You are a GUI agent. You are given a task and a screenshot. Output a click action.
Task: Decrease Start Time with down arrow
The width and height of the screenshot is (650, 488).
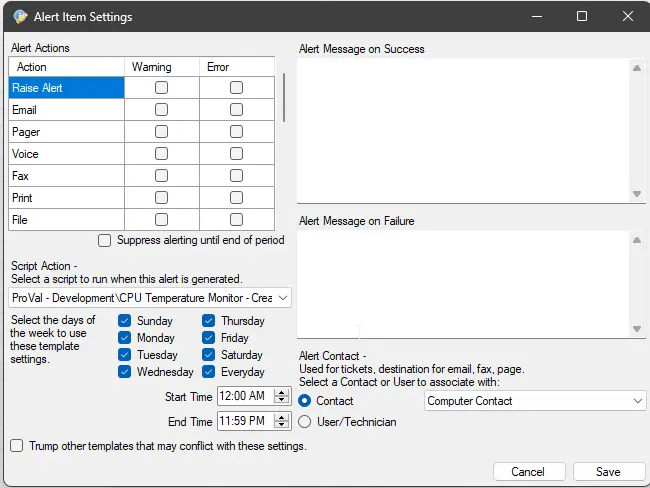pos(281,400)
